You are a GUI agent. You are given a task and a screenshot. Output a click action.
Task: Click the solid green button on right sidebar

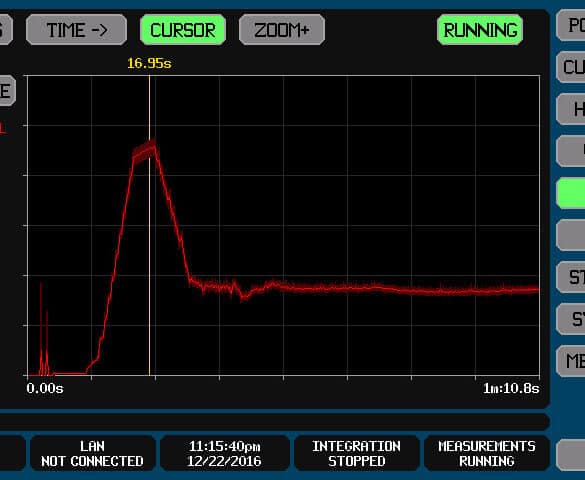571,193
